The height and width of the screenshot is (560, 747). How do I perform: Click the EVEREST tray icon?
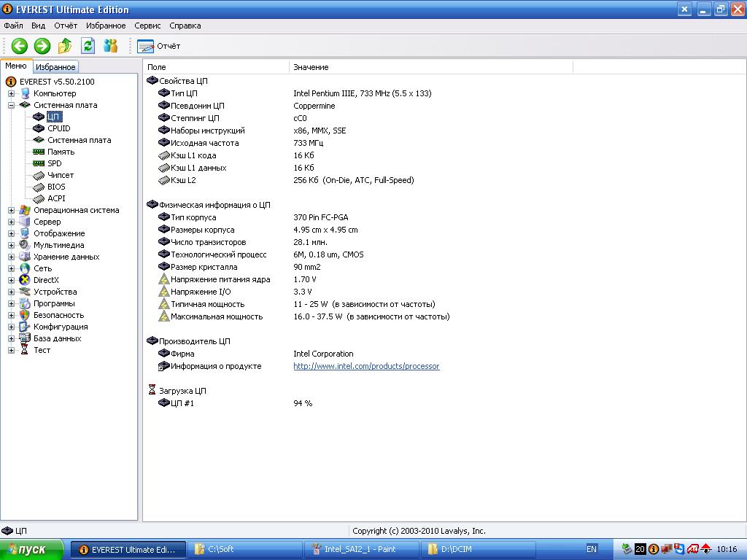coord(654,549)
